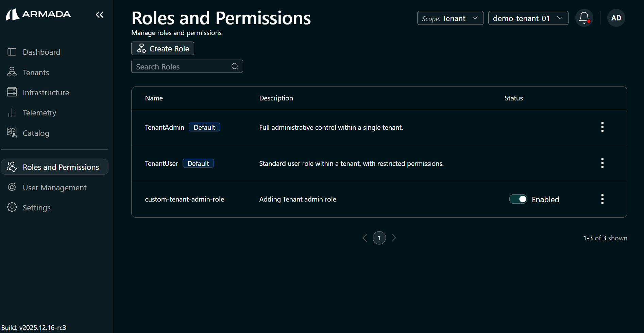Select the User Management icon

tap(12, 187)
